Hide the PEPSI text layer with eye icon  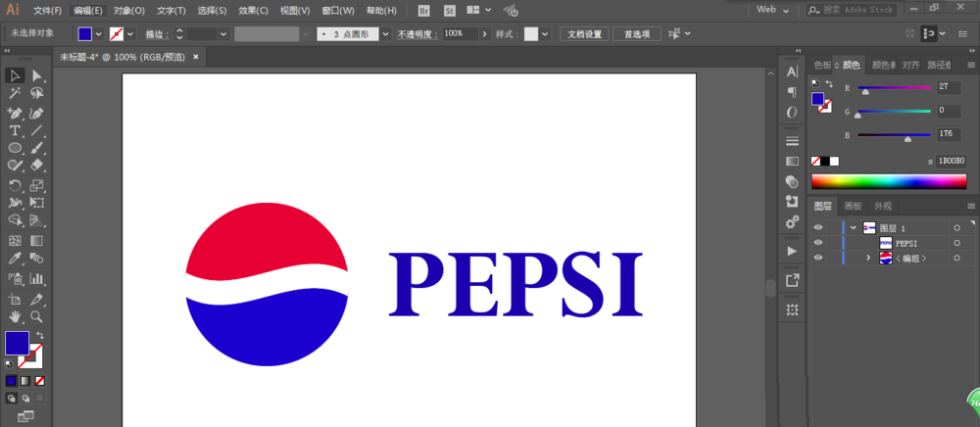(x=818, y=243)
